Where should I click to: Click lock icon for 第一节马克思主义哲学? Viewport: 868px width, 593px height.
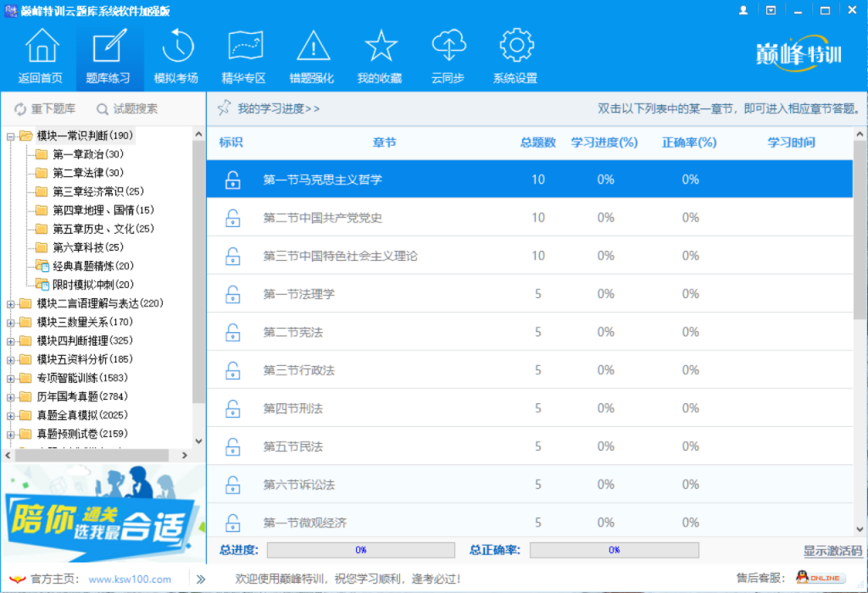233,180
